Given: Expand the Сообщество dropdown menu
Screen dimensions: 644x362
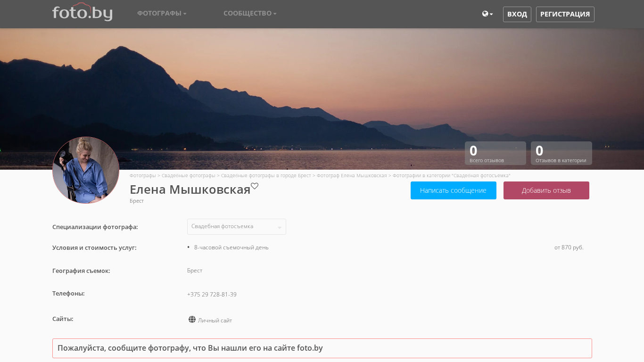Looking at the screenshot, I should 250,13.
